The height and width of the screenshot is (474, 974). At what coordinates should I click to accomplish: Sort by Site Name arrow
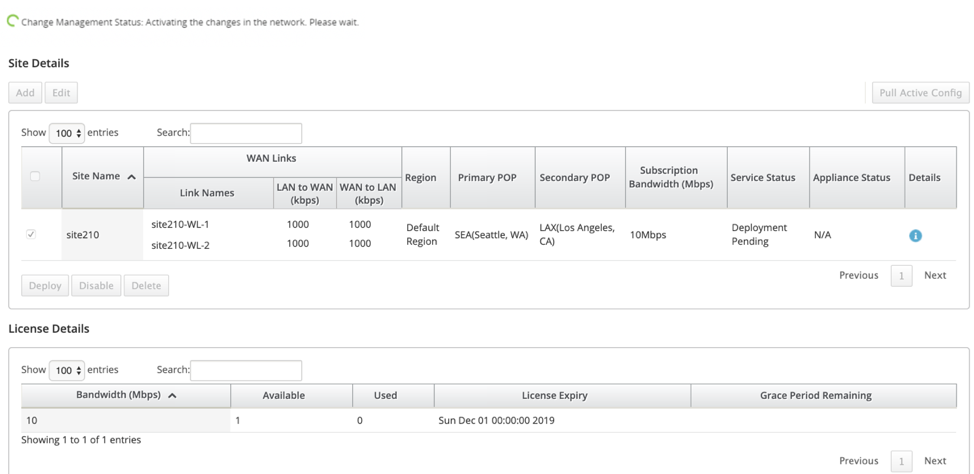(x=131, y=177)
